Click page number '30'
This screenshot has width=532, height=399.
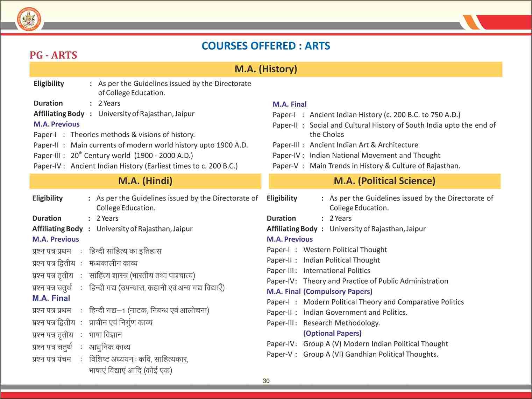[266, 381]
